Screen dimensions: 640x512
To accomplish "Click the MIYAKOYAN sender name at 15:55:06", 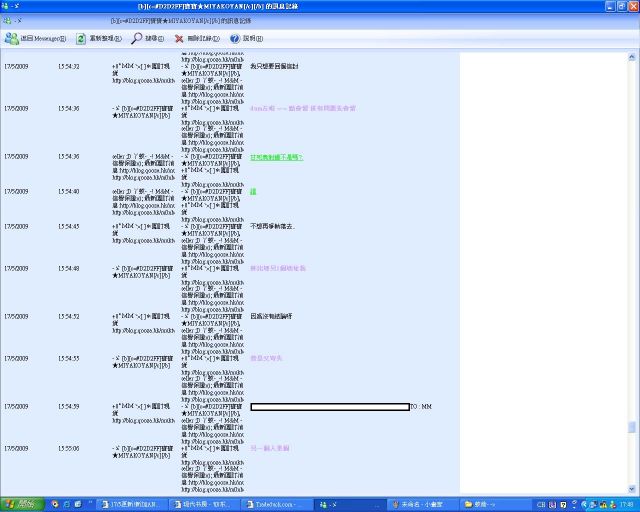I will click(x=142, y=452).
